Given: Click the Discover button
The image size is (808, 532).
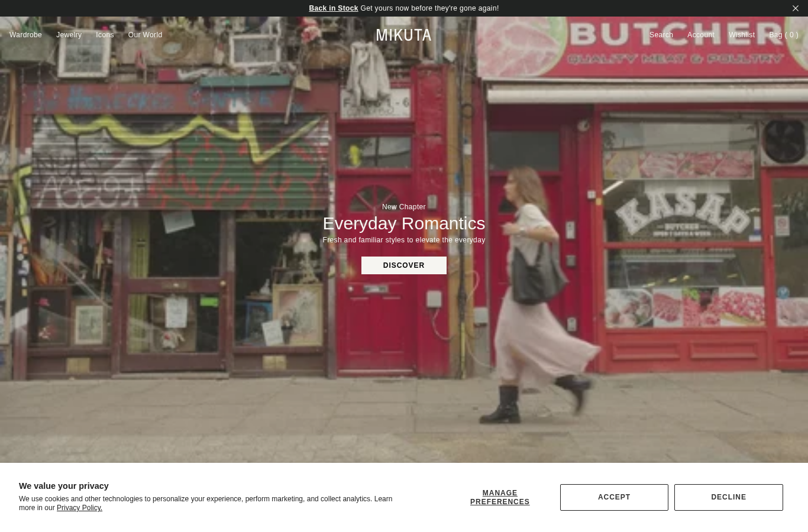Looking at the screenshot, I should [404, 265].
